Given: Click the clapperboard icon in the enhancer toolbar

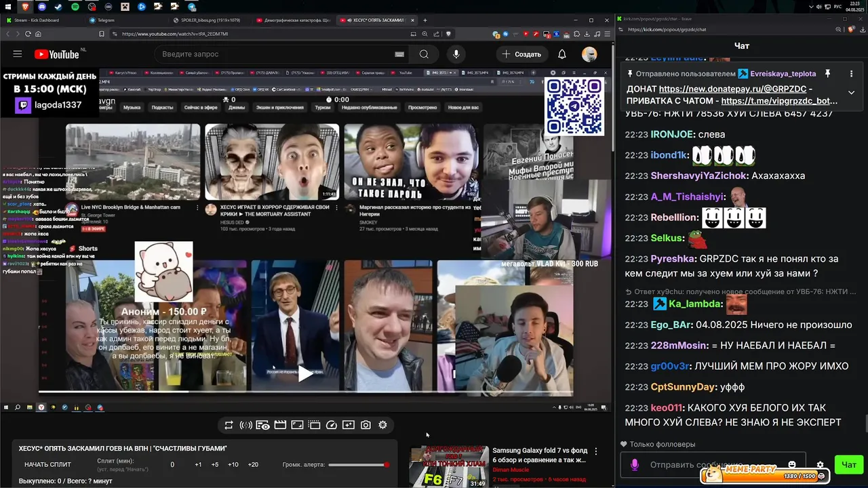Looking at the screenshot, I should 279,425.
